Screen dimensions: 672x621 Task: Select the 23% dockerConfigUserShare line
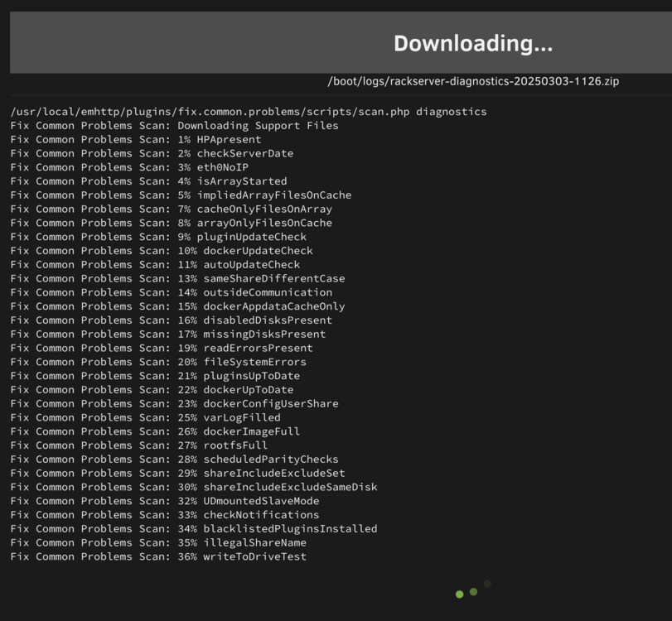(x=175, y=404)
